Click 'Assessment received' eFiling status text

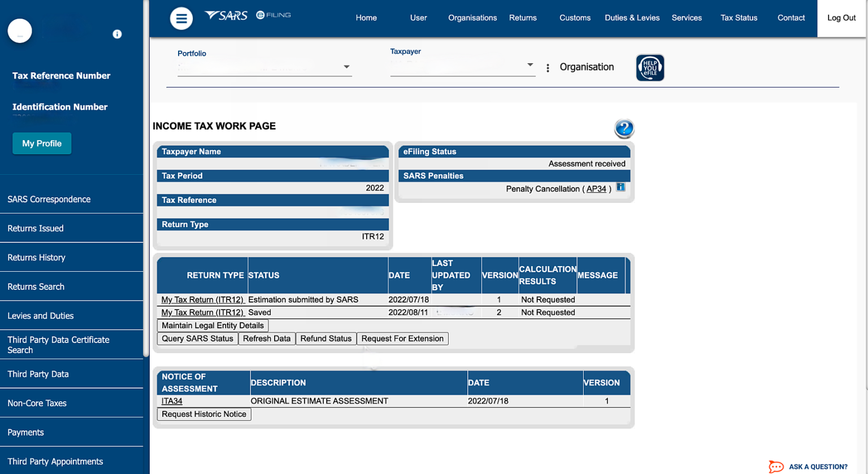tap(587, 164)
